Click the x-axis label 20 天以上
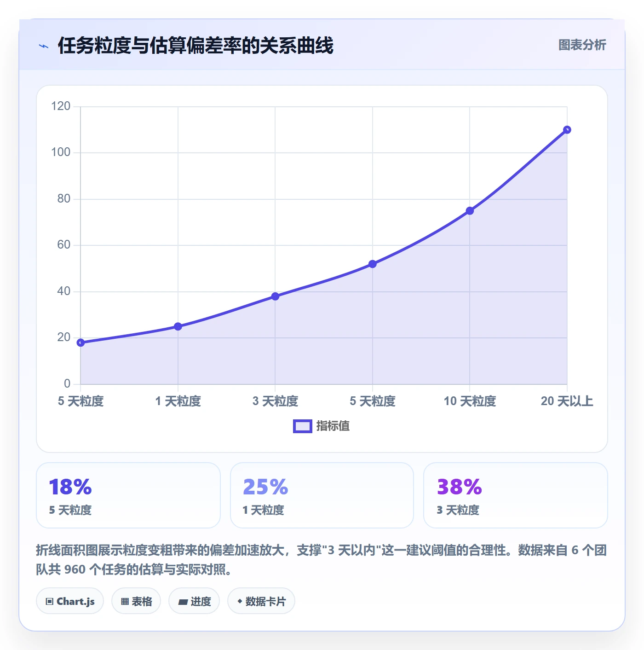 pyautogui.click(x=567, y=401)
